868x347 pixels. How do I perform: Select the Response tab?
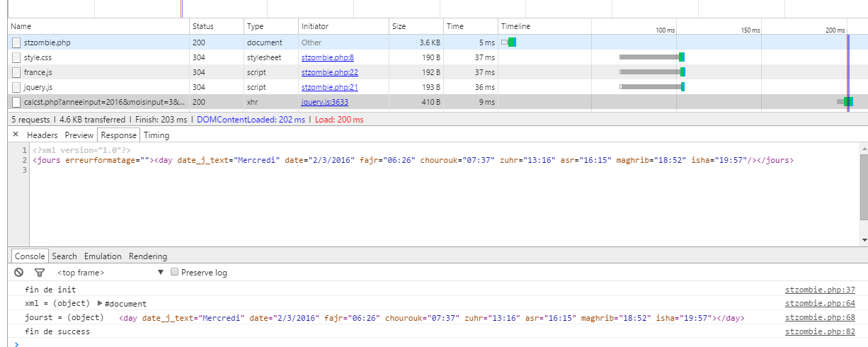coord(118,135)
